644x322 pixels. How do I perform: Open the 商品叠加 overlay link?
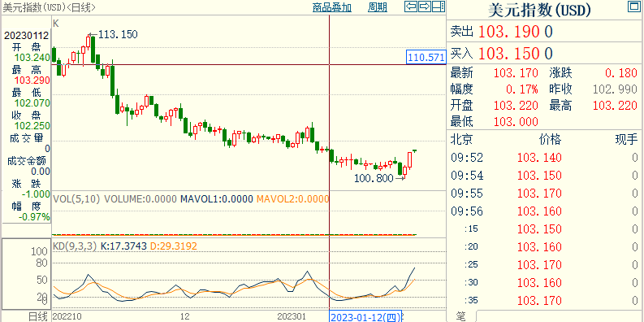(x=332, y=7)
